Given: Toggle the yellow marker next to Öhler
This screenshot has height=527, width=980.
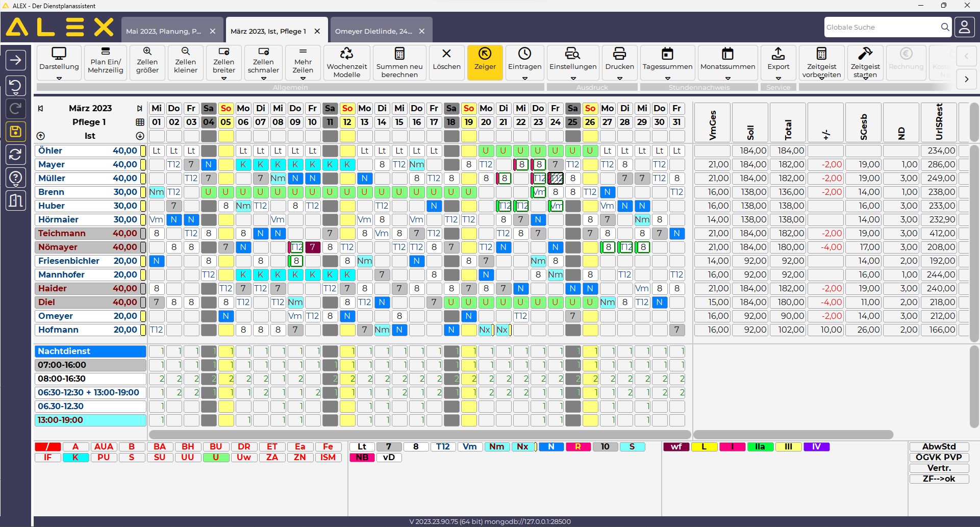Looking at the screenshot, I should [143, 151].
